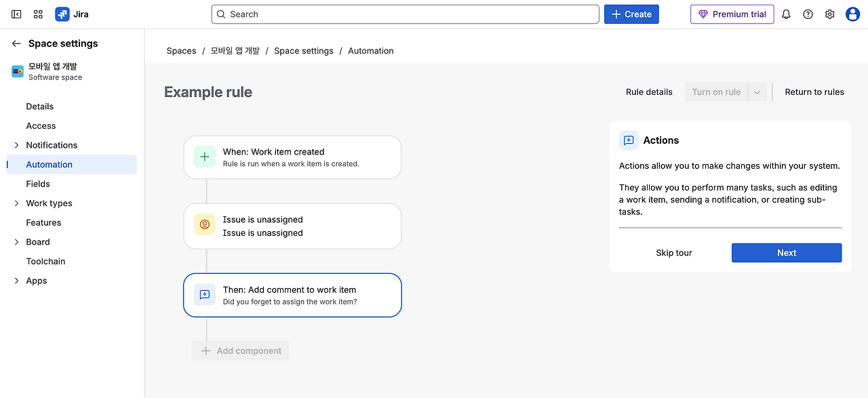Viewport: 868px width, 398px height.
Task: Select the Work item created trigger icon
Action: [205, 157]
